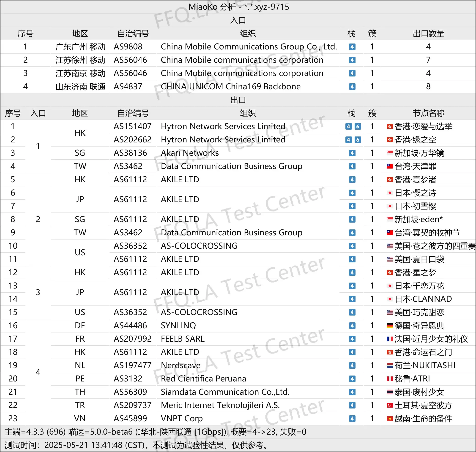Click Red Cientifica Peruana organization cell
This screenshot has width=476, height=452.
pyautogui.click(x=203, y=379)
